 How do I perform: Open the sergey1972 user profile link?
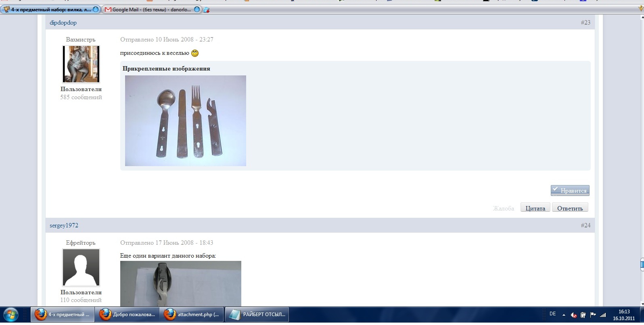point(64,225)
